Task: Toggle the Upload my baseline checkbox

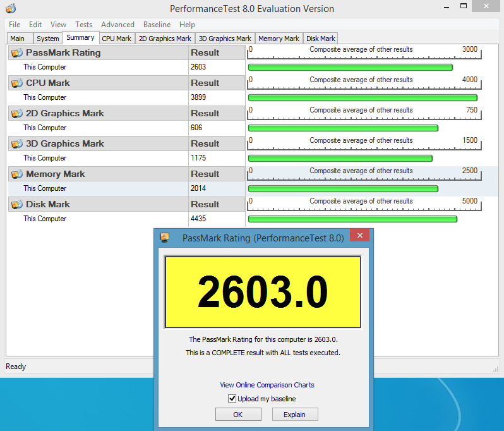Action: pyautogui.click(x=232, y=399)
